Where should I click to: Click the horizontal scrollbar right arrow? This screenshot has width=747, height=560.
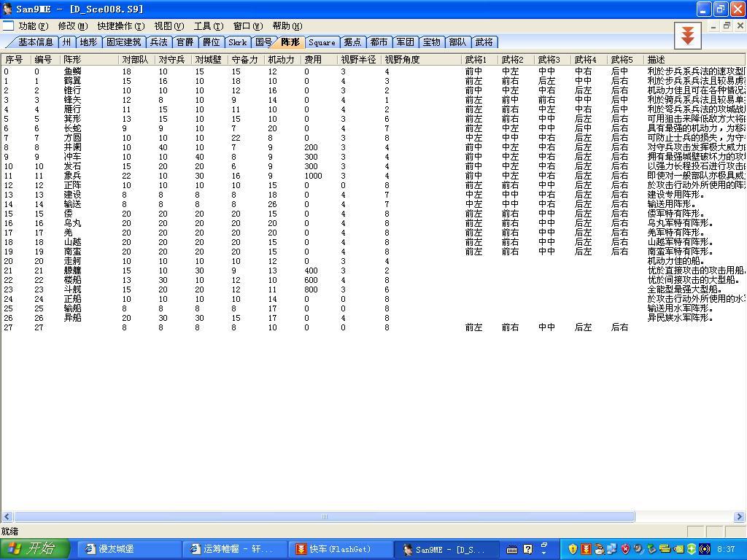739,517
